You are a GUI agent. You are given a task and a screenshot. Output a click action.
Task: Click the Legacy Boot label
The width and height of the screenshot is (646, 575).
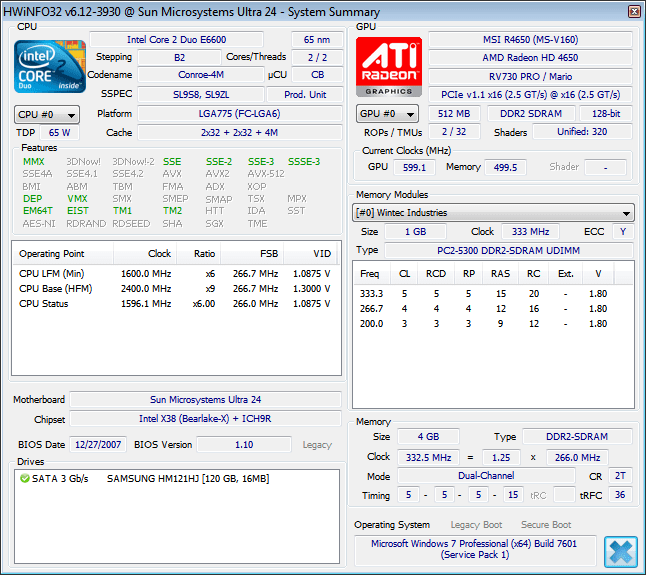[x=476, y=524]
